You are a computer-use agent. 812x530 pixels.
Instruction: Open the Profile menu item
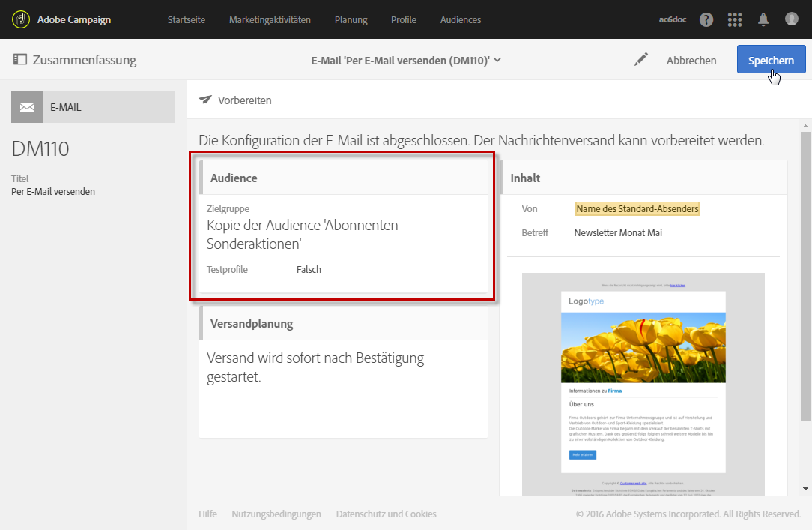click(x=404, y=19)
